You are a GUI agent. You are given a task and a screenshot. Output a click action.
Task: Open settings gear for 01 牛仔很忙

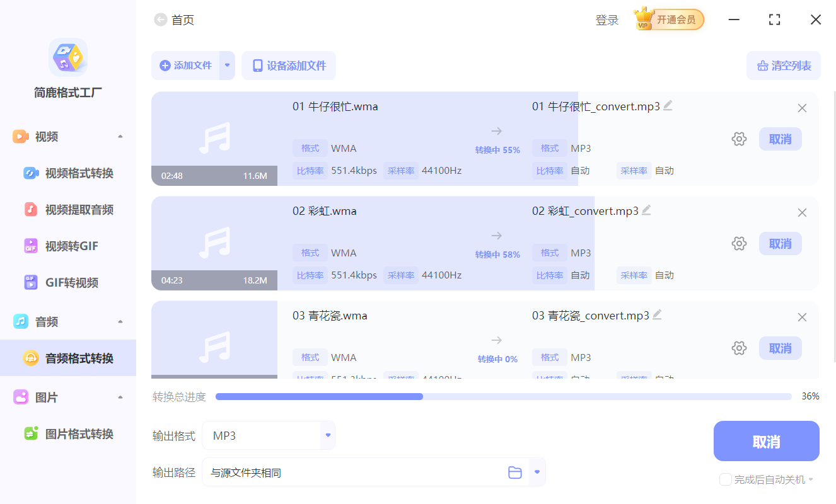pos(739,139)
